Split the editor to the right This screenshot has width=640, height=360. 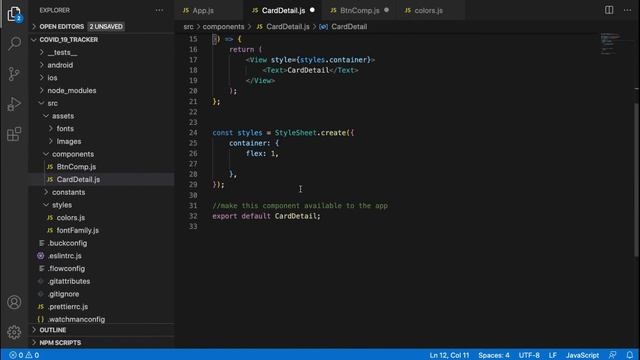[x=609, y=10]
